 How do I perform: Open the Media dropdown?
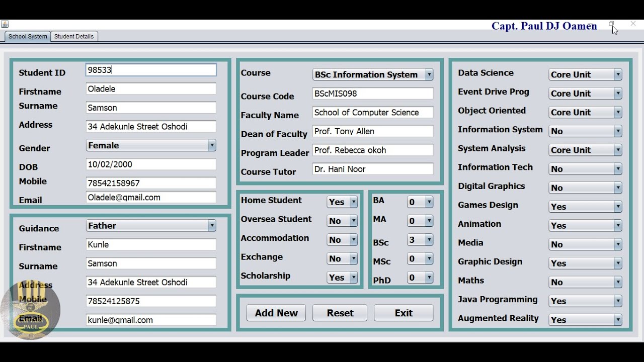tap(586, 244)
